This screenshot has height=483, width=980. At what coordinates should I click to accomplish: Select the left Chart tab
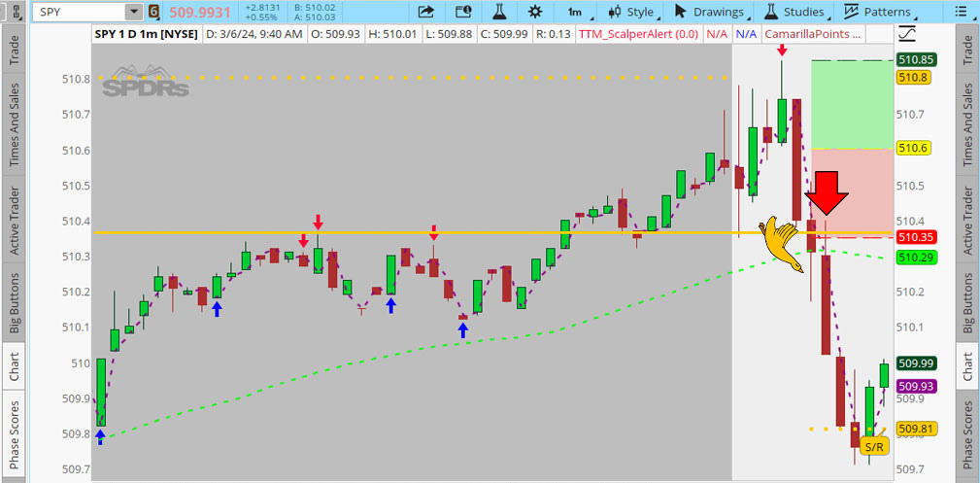coord(14,366)
